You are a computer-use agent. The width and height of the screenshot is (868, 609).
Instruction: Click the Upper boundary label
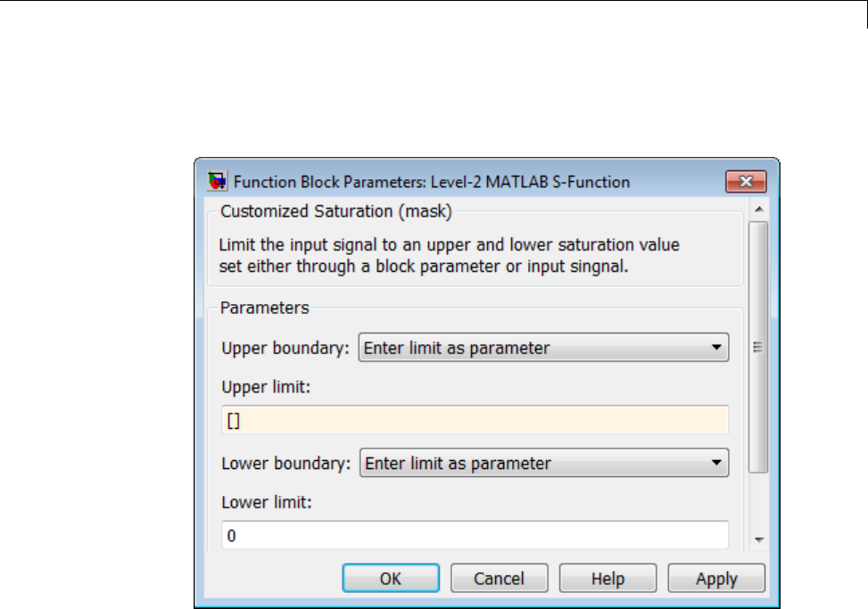285,348
